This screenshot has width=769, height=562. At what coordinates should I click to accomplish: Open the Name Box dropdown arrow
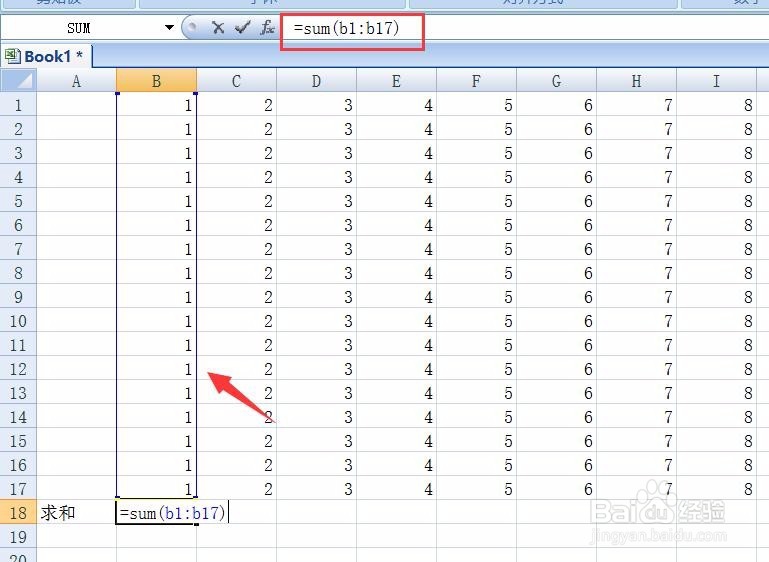[x=169, y=27]
